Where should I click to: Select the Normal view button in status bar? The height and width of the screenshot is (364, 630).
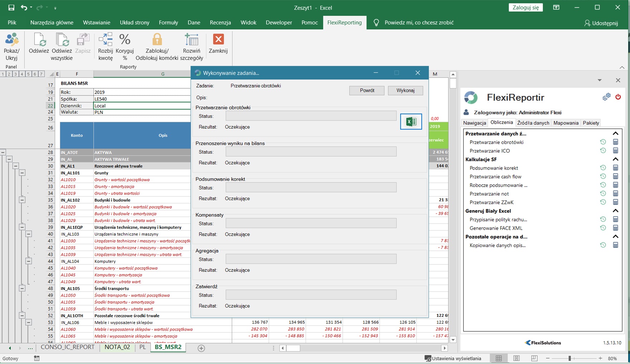(498, 358)
